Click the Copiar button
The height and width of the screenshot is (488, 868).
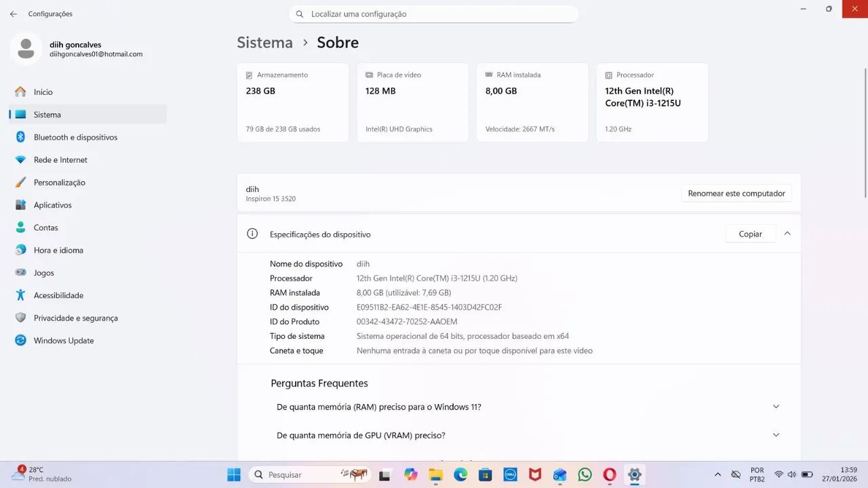click(x=750, y=234)
